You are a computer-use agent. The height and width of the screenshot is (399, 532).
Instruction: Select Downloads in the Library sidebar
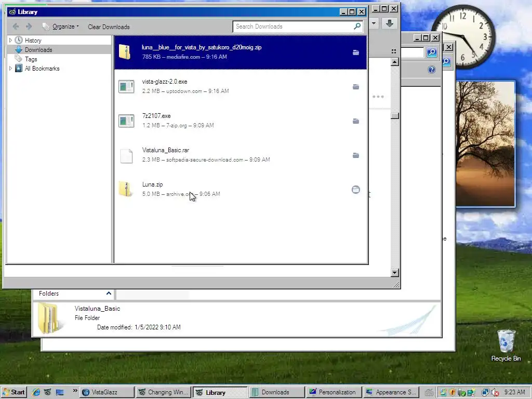pyautogui.click(x=38, y=50)
